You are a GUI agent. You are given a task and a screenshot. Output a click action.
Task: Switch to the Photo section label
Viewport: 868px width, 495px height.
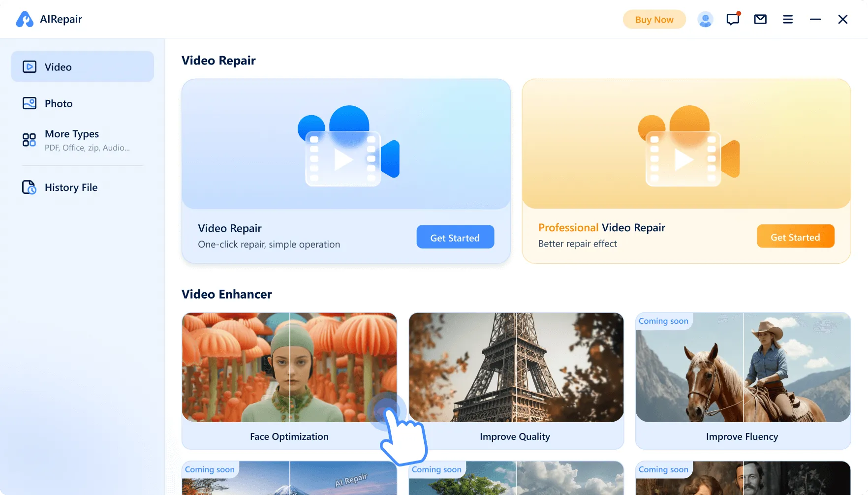(x=59, y=103)
